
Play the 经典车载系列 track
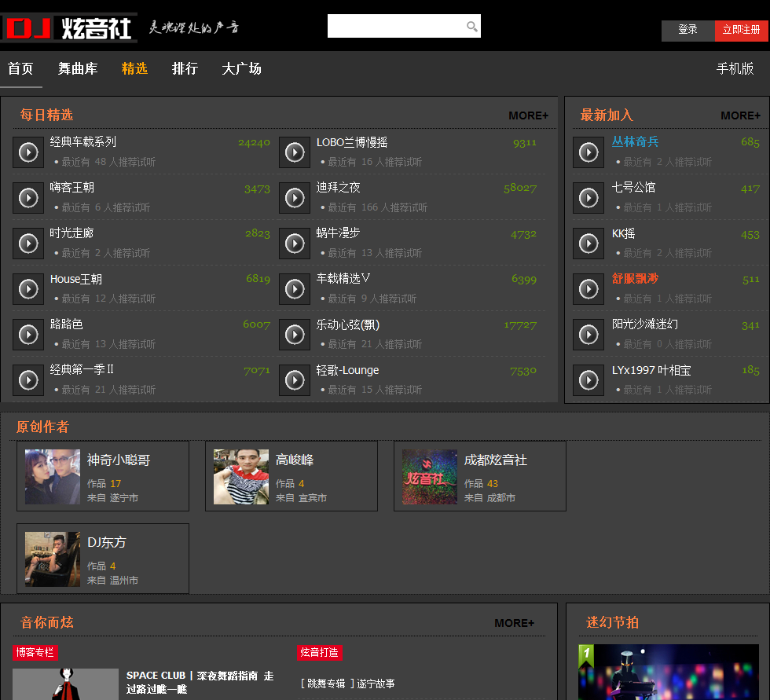(x=28, y=152)
